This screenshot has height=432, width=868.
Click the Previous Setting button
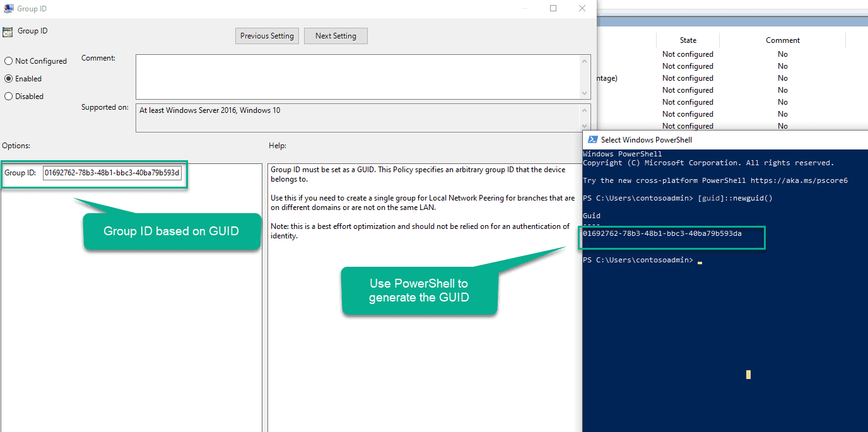[267, 36]
